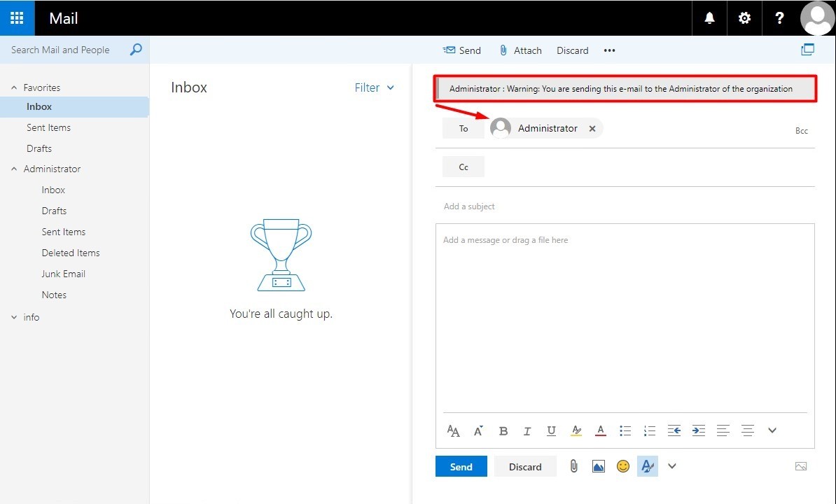Viewport: 836px width, 504px height.
Task: Collapse the Administrator mailbox group
Action: [x=14, y=169]
